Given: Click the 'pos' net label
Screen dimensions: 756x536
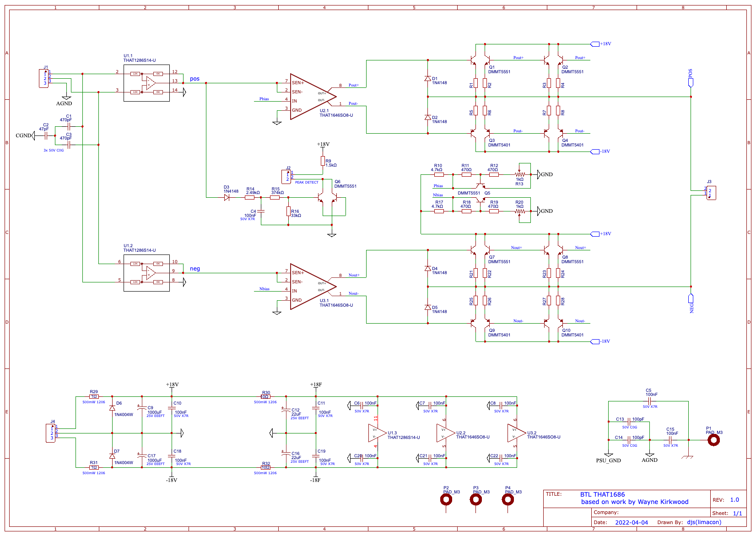Looking at the screenshot, I should click(x=195, y=79).
